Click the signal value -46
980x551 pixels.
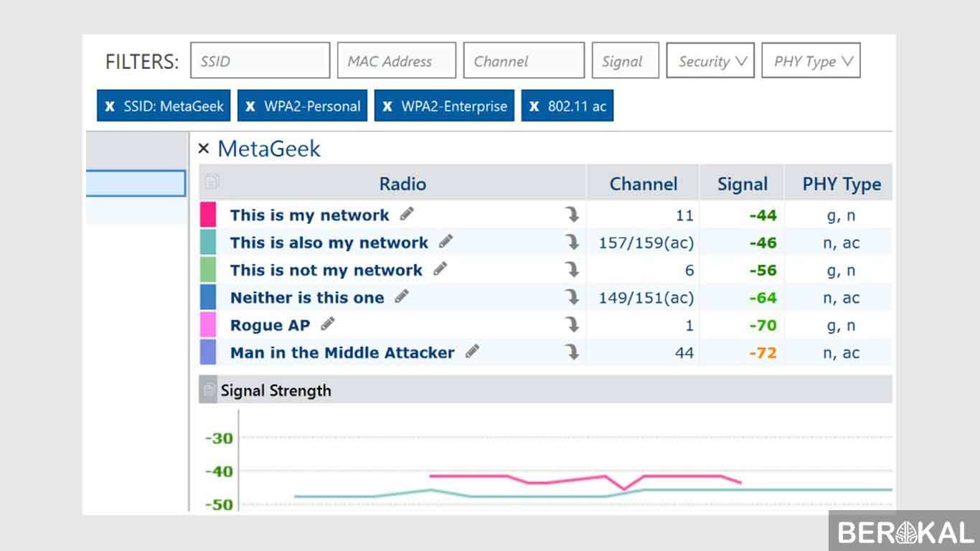[x=763, y=242]
